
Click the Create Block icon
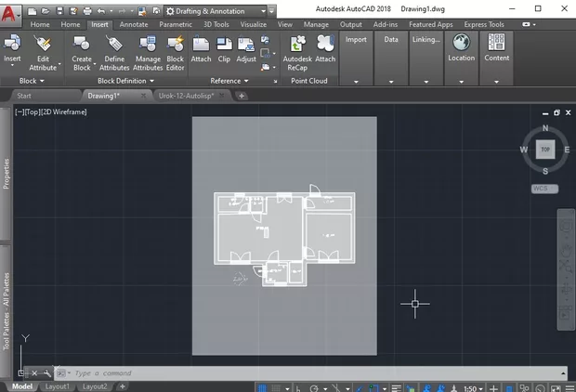coord(82,44)
